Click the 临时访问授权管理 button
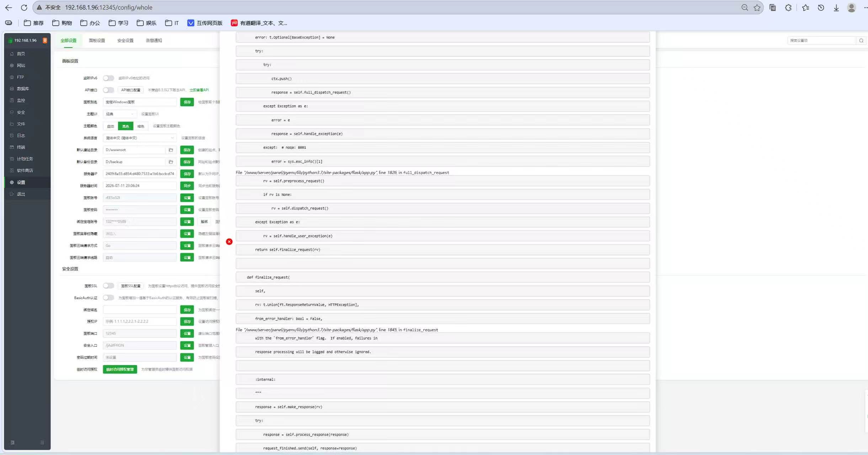 pos(120,369)
